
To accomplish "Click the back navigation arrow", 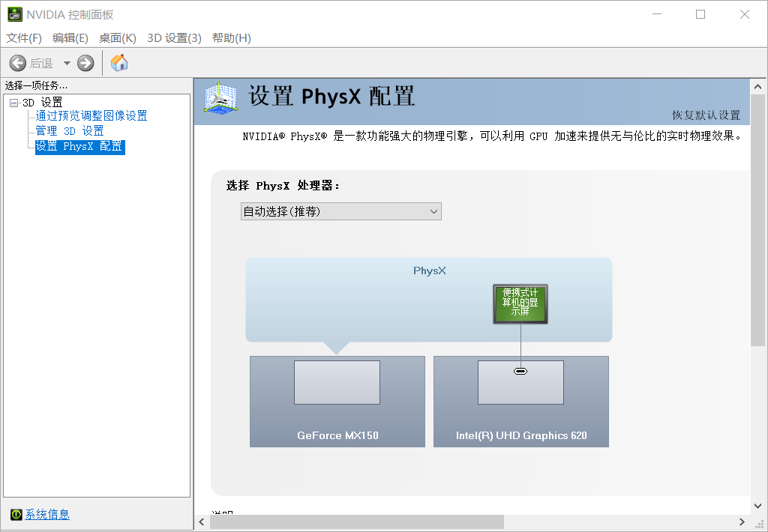I will pyautogui.click(x=18, y=63).
